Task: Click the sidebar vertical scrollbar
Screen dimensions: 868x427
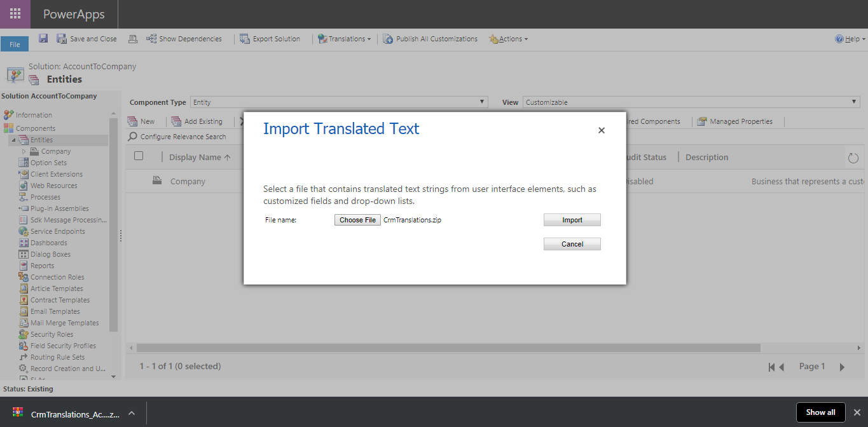Action: 114,225
